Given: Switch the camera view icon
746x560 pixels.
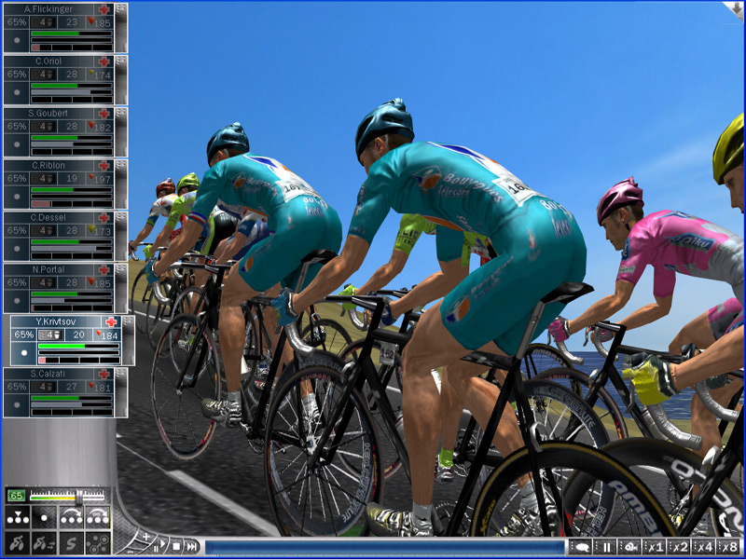Looking at the screenshot, I should 630,548.
